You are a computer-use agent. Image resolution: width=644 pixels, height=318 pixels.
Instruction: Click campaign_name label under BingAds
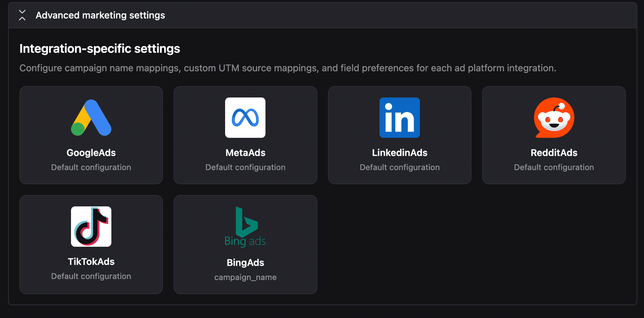(245, 277)
